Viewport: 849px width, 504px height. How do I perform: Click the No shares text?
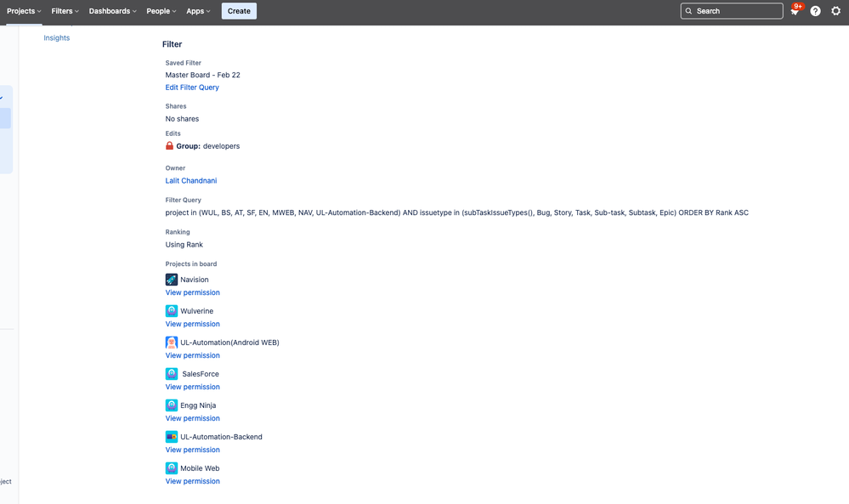click(x=182, y=118)
